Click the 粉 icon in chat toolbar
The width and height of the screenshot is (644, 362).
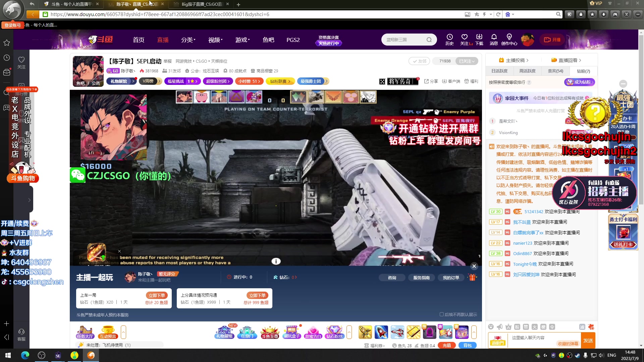pyautogui.click(x=517, y=327)
